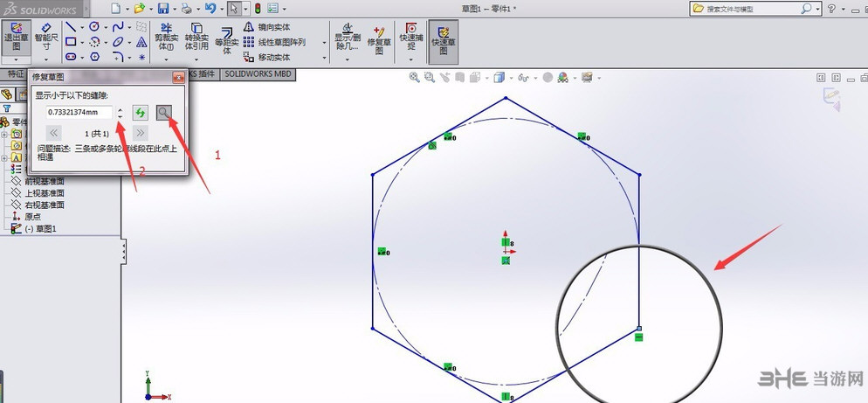Select 原点 (Origin) in feature tree

pyautogui.click(x=32, y=217)
